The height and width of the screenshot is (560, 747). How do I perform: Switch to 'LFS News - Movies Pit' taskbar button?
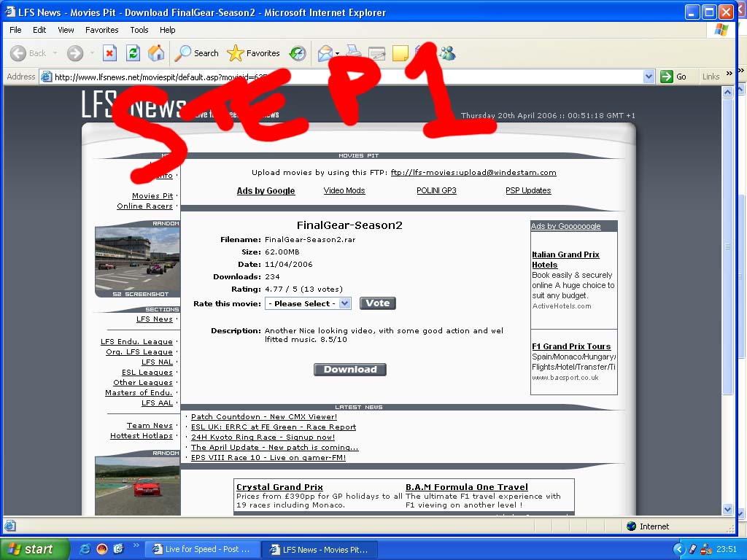[x=320, y=549]
